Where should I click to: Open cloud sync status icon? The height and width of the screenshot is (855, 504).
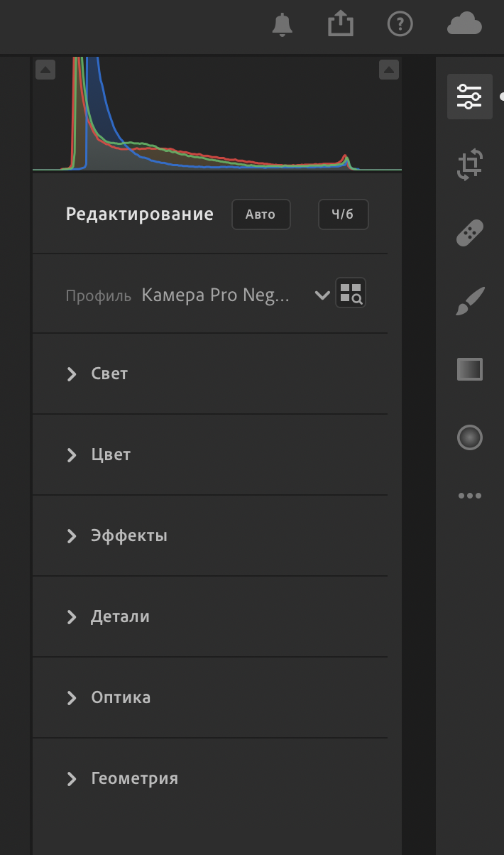465,25
